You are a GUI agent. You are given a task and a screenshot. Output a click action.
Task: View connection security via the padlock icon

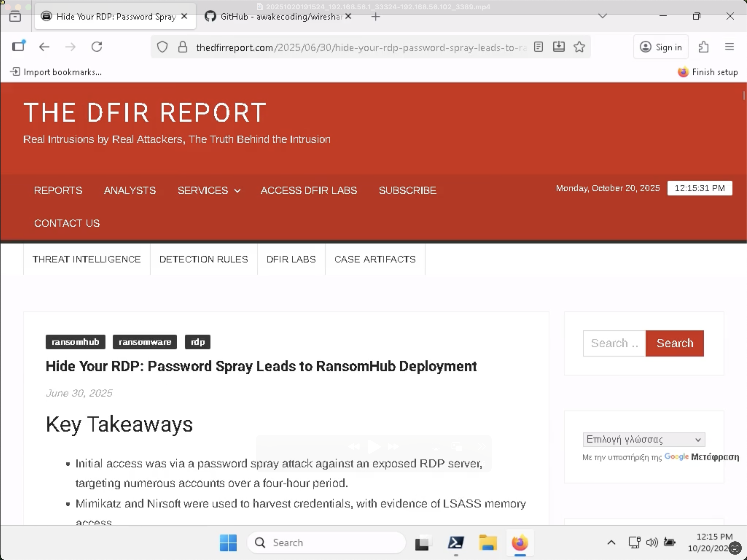183,47
